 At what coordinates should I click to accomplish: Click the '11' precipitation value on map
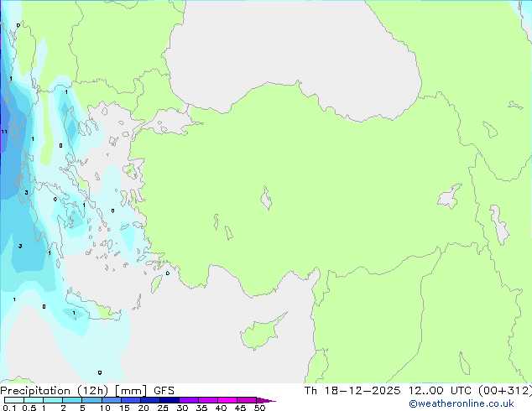coord(4,132)
